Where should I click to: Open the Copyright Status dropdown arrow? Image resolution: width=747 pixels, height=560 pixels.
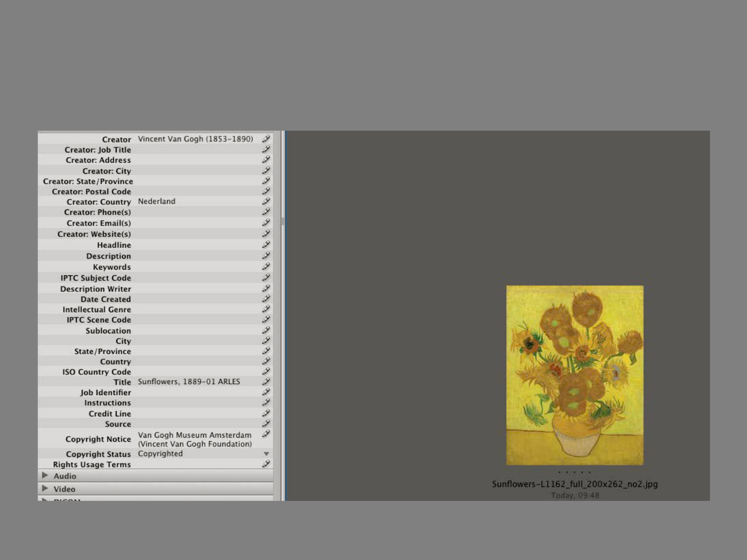coord(266,454)
